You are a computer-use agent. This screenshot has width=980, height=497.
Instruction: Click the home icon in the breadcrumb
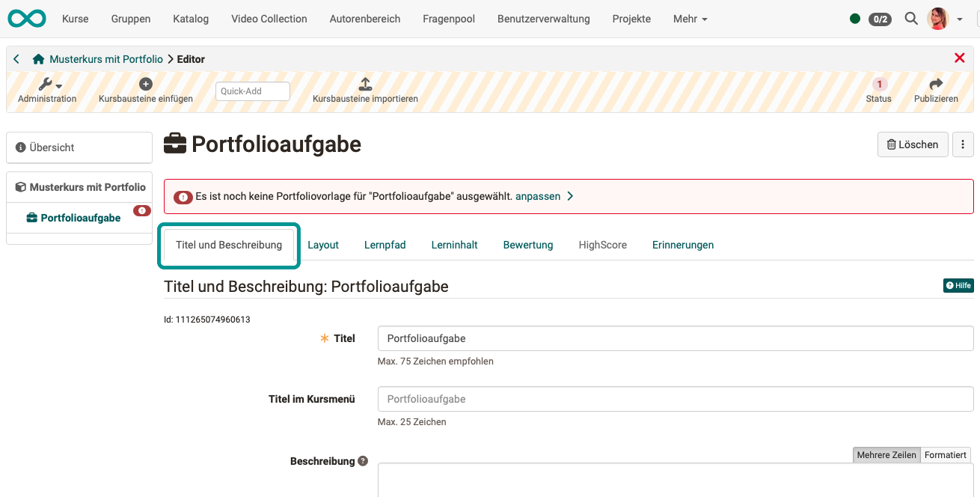point(38,58)
